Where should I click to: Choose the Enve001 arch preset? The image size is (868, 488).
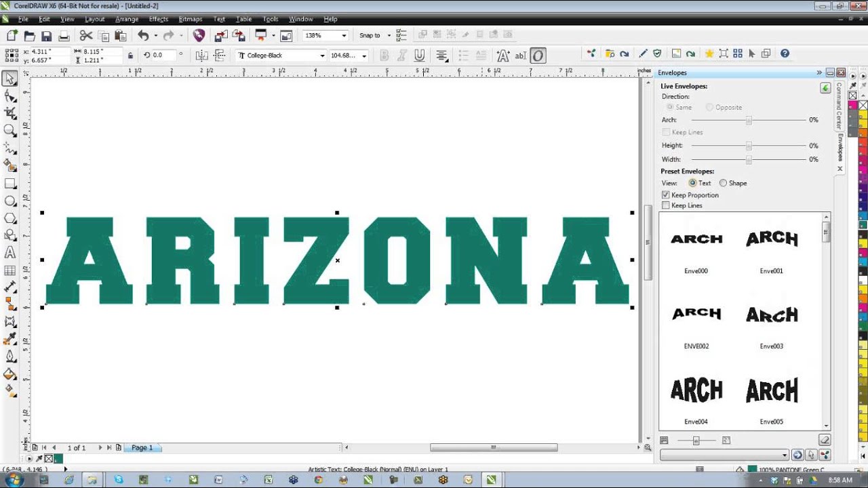point(772,239)
